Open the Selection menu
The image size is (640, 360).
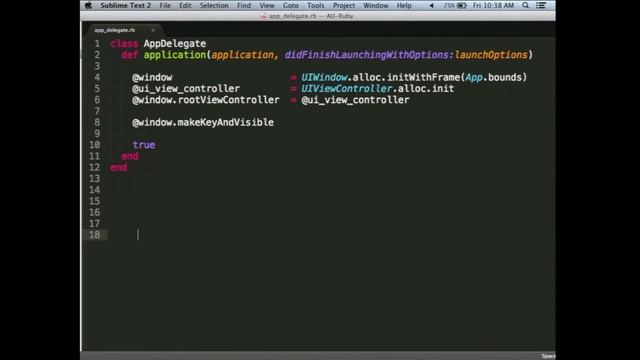[214, 5]
